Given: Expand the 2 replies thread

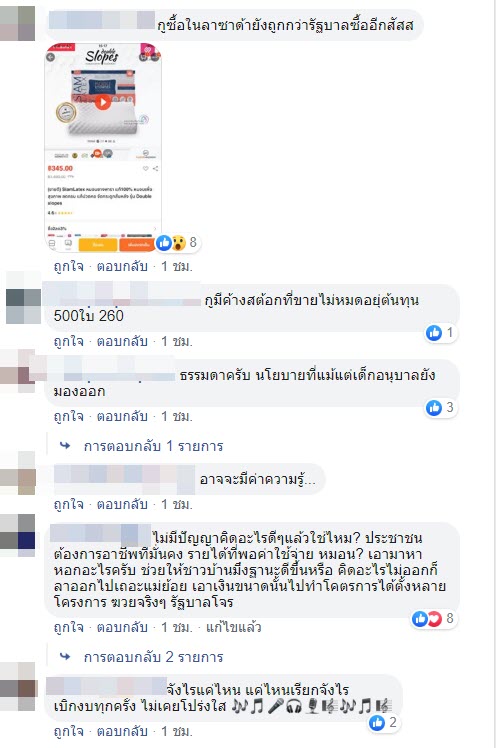Looking at the screenshot, I should [x=154, y=657].
